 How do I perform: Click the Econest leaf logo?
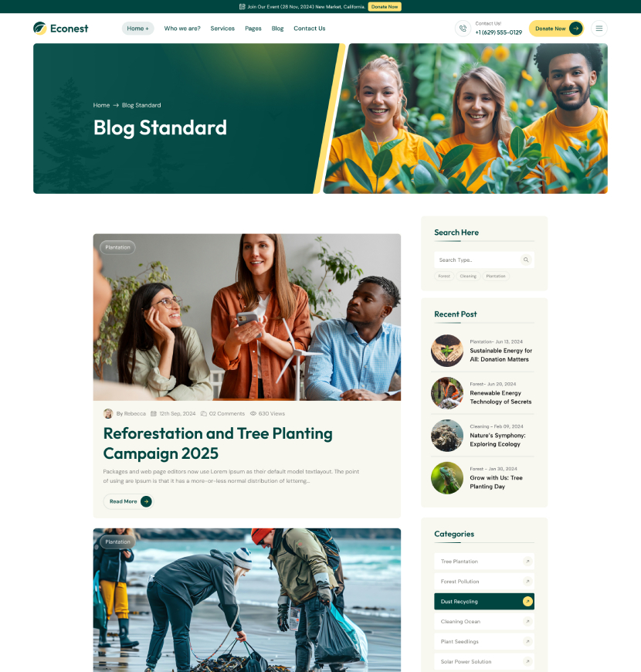pos(40,29)
